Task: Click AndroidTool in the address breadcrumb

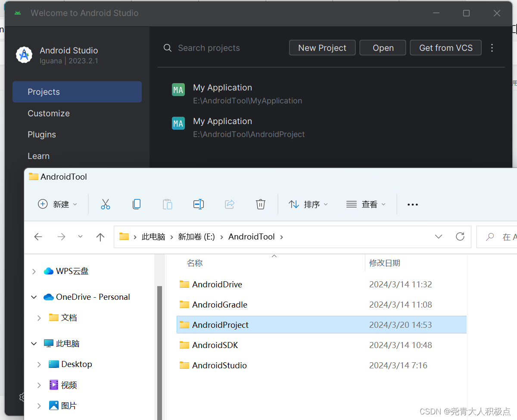Action: (x=252, y=236)
